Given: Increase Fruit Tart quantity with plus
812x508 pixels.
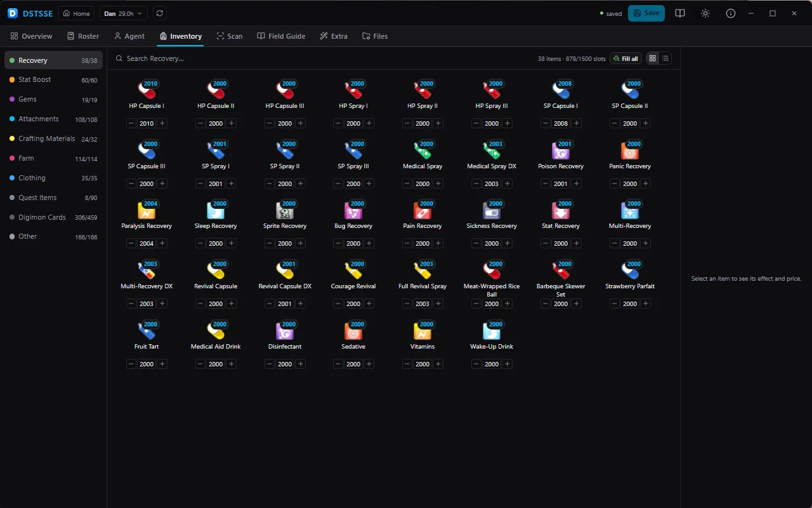Looking at the screenshot, I should (162, 364).
